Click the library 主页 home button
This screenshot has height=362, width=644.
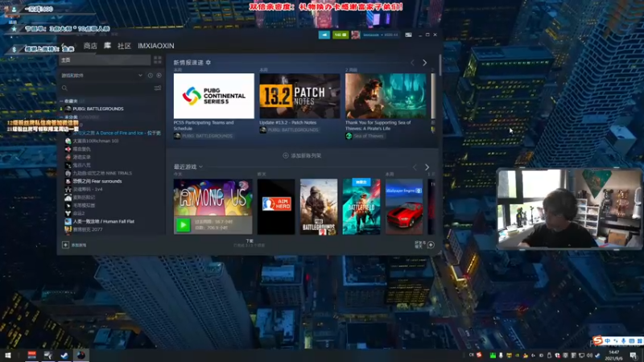click(105, 60)
